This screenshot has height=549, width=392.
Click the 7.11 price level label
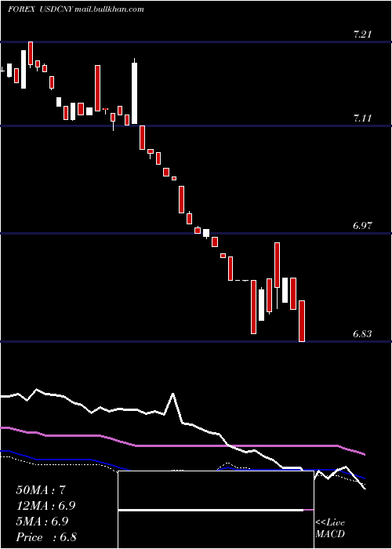coord(362,118)
